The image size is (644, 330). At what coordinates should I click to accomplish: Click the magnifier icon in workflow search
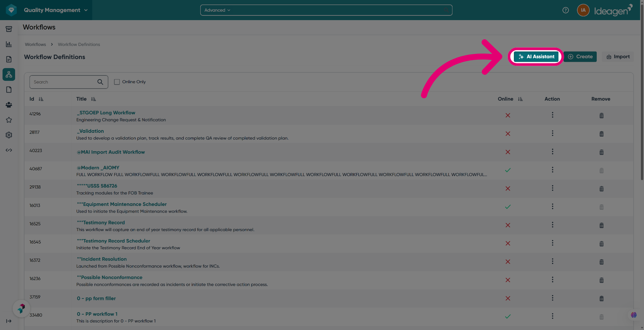coord(100,82)
